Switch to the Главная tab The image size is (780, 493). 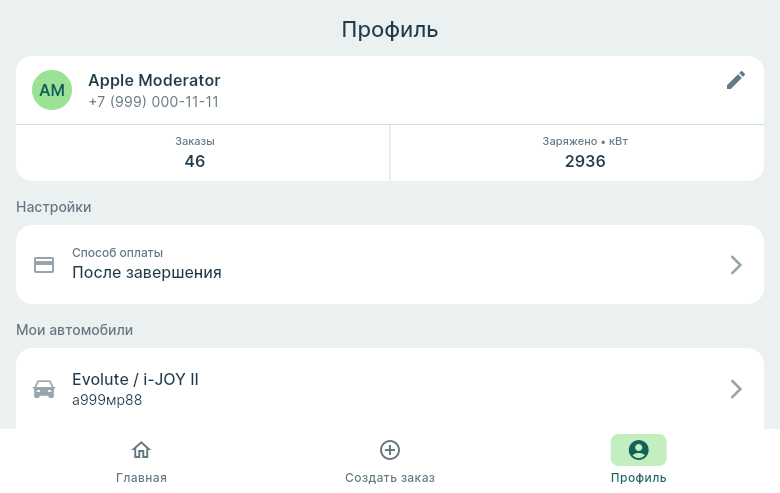[x=141, y=478]
